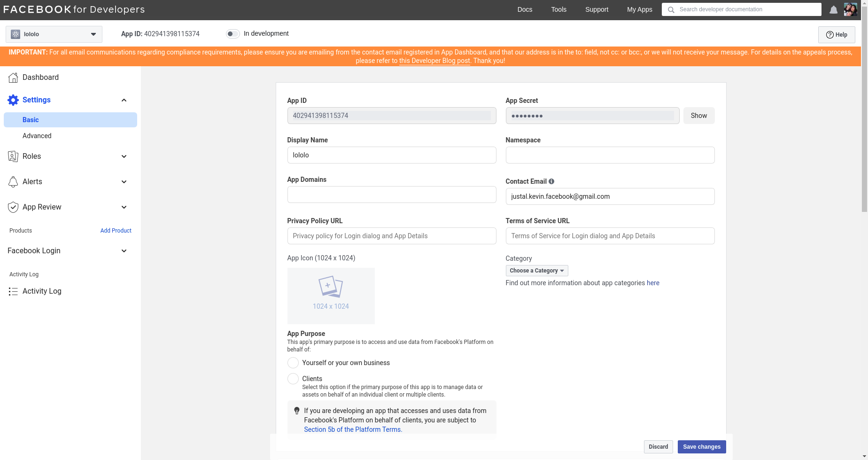This screenshot has height=460, width=868.
Task: Open the notifications bell icon
Action: (833, 10)
